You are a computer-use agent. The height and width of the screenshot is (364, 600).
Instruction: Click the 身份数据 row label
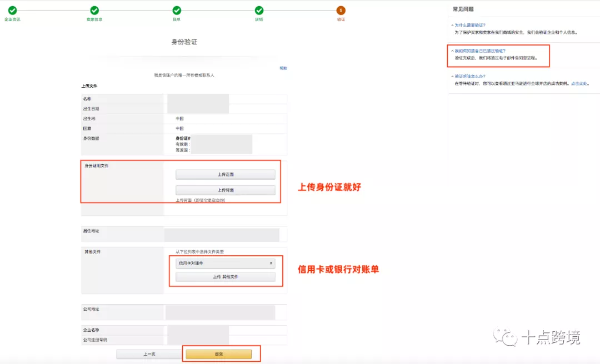91,138
